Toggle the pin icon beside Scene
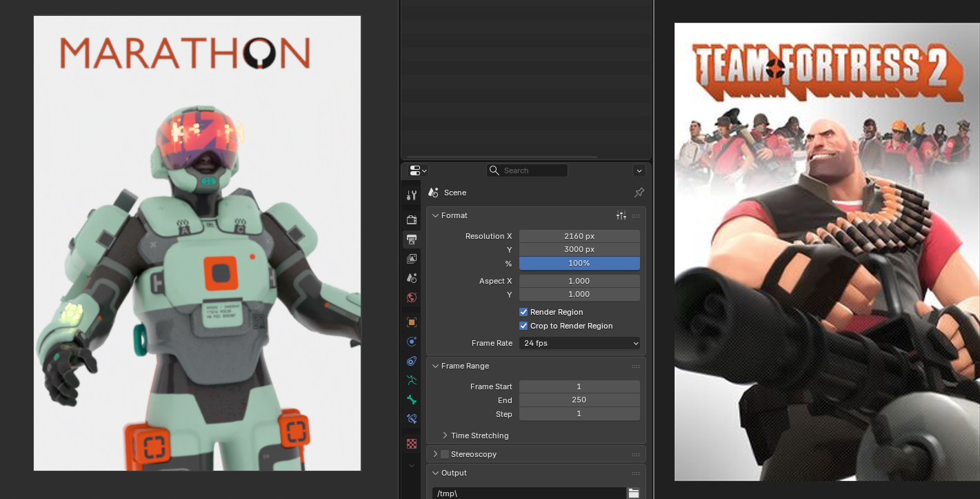 pos(639,193)
